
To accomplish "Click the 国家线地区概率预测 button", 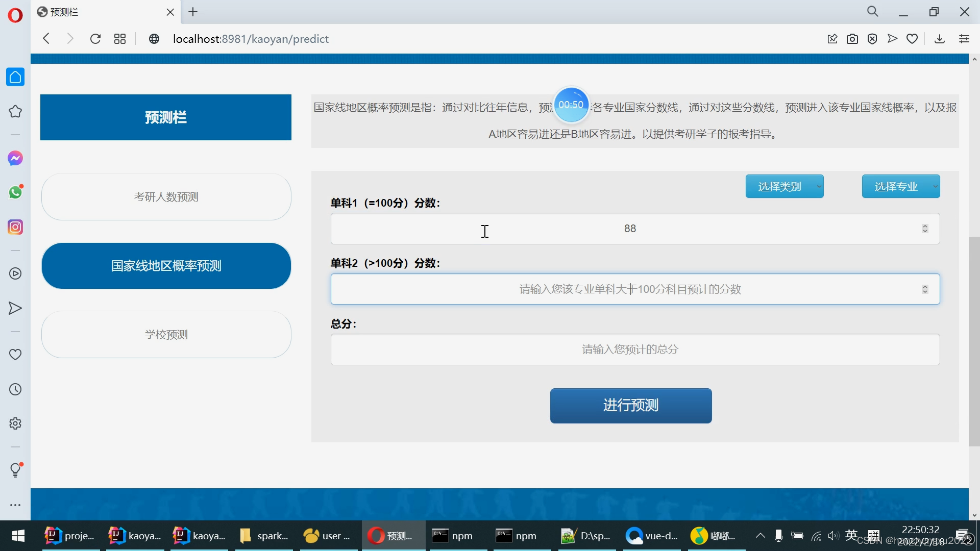I will point(166,266).
